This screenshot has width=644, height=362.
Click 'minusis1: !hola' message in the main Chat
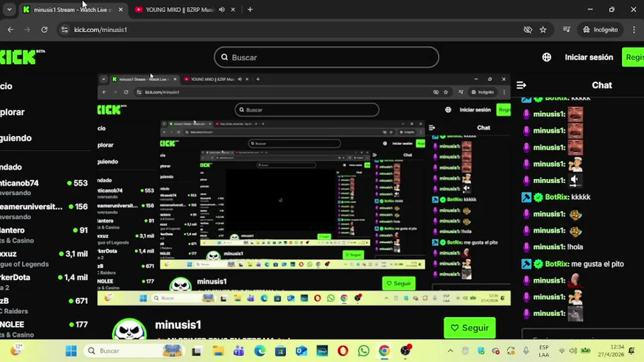(x=552, y=247)
